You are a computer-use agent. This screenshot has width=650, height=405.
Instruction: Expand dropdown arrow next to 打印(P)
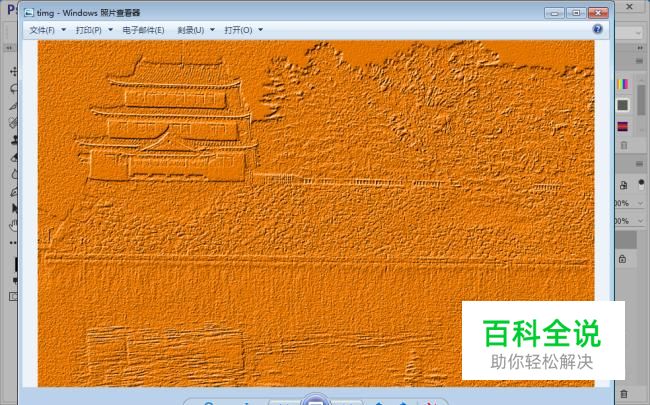pos(110,30)
